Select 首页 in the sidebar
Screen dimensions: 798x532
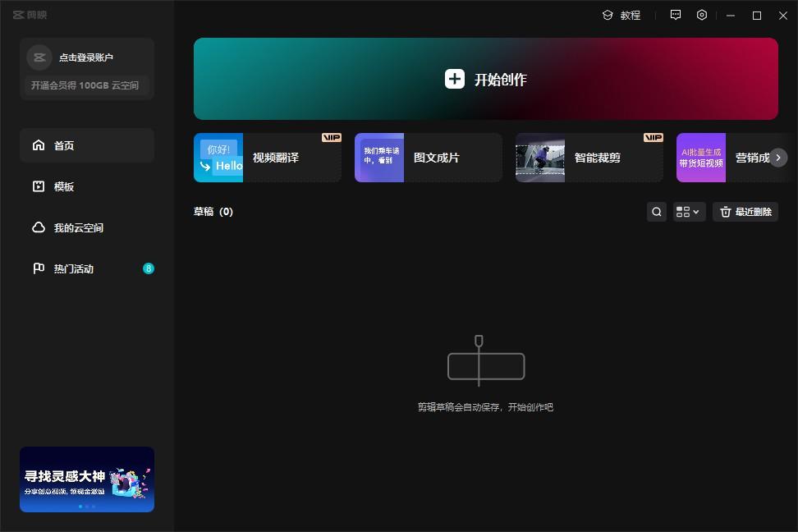click(86, 145)
